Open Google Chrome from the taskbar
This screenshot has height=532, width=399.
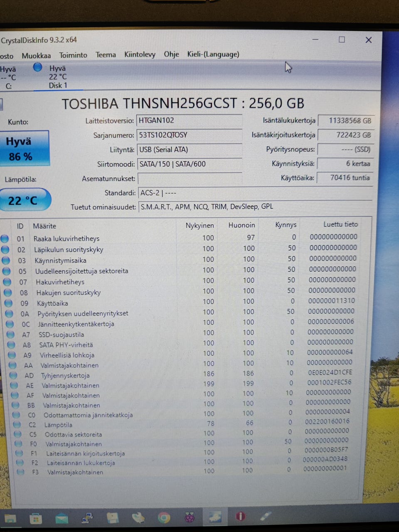coord(164,517)
